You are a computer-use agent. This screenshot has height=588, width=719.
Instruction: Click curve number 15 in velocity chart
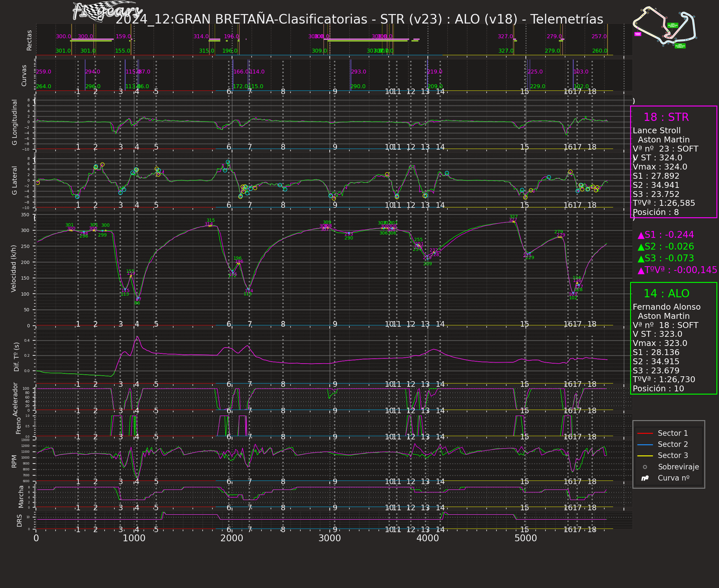pos(524,324)
